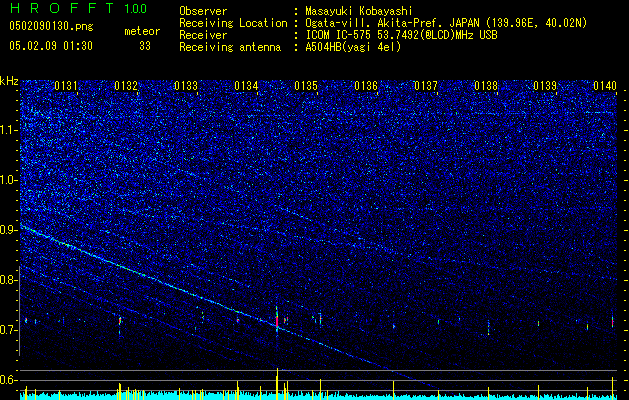Click the 1.0 kHz axis label

9,180
